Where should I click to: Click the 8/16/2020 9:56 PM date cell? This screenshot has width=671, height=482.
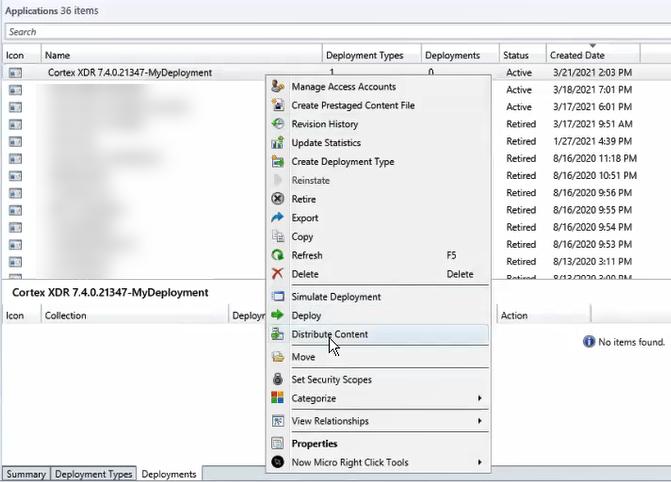pyautogui.click(x=592, y=193)
